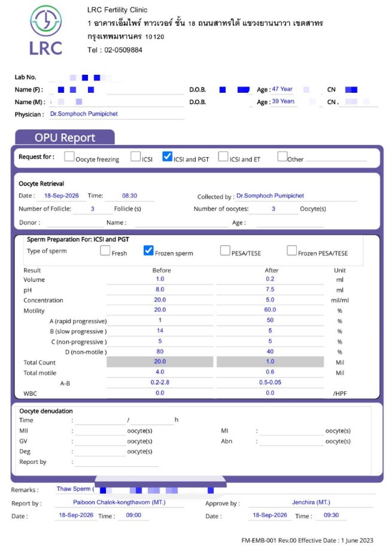Select Volume Before value 1.0
The height and width of the screenshot is (550, 392).
(160, 279)
